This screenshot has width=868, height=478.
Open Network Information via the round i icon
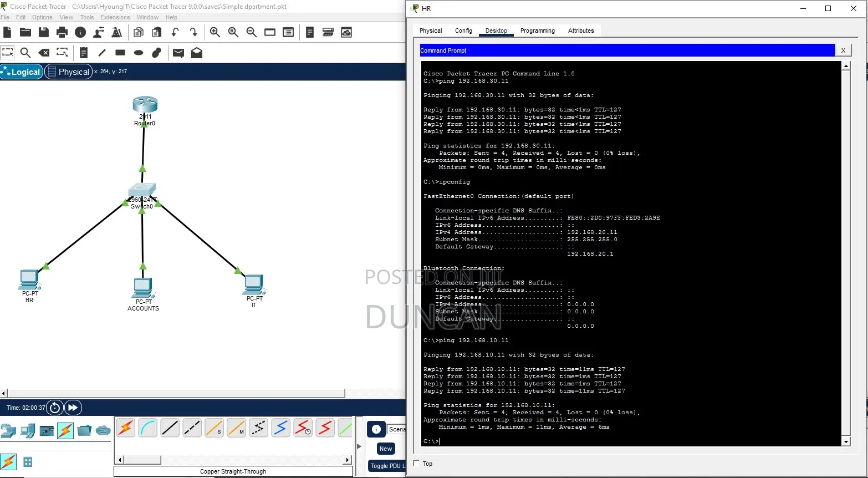point(80,32)
